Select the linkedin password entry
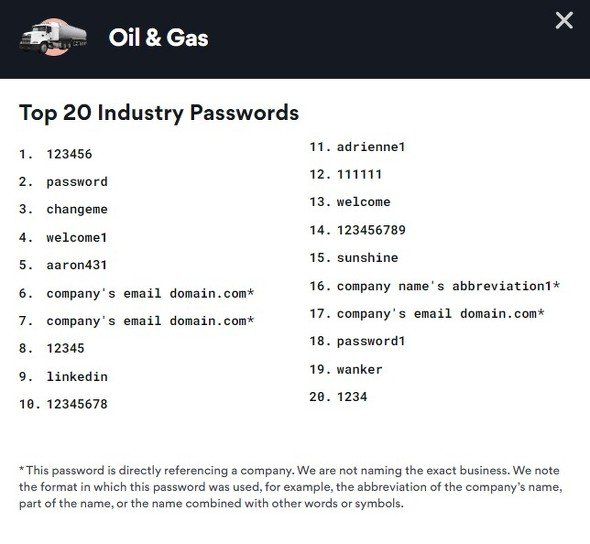 (77, 377)
